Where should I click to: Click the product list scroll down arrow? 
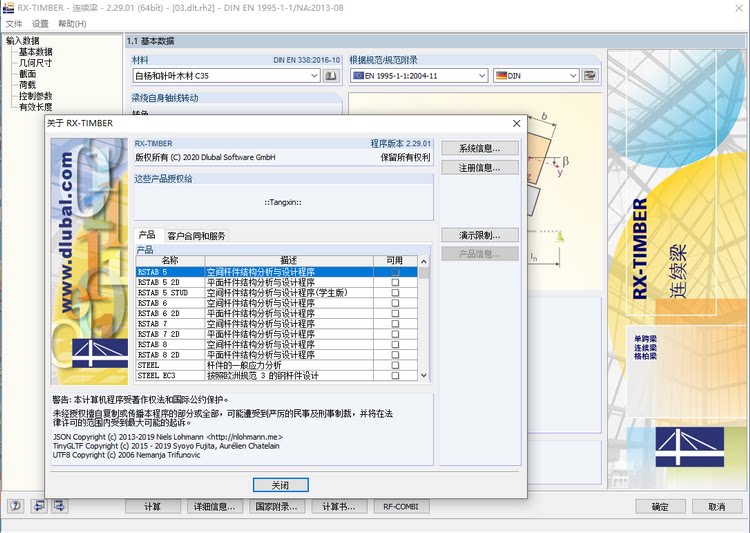[423, 376]
